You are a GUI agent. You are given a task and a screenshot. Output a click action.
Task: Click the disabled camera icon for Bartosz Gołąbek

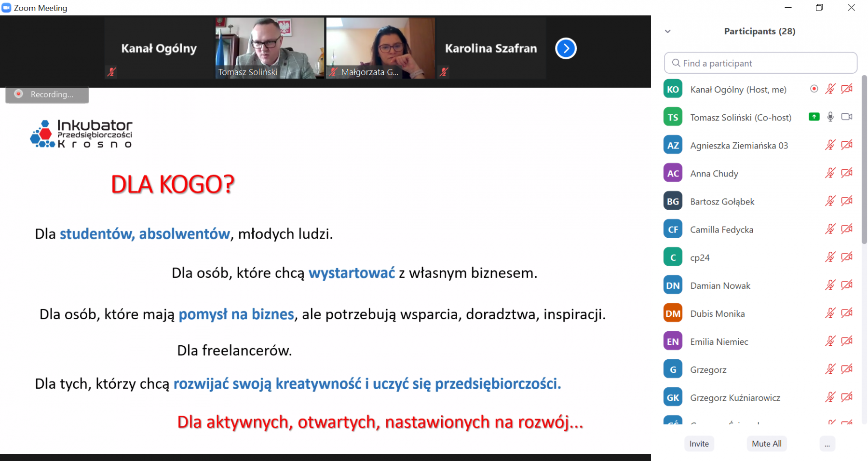(x=847, y=201)
